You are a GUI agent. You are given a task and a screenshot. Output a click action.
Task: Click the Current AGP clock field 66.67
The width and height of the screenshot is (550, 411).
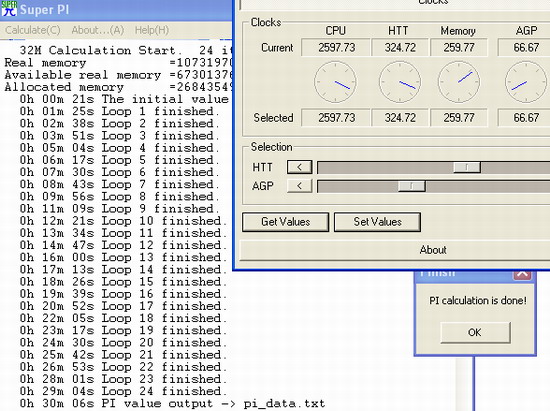tap(525, 47)
